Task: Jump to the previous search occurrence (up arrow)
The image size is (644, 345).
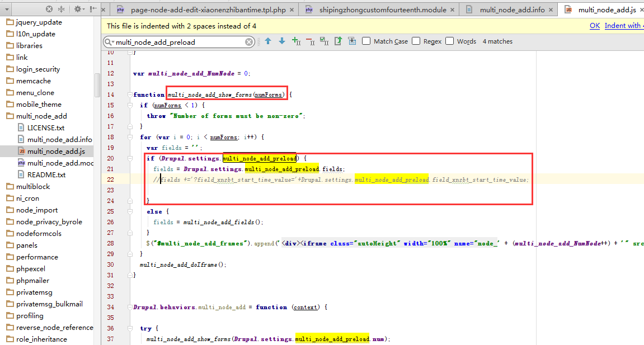Action: (268, 41)
